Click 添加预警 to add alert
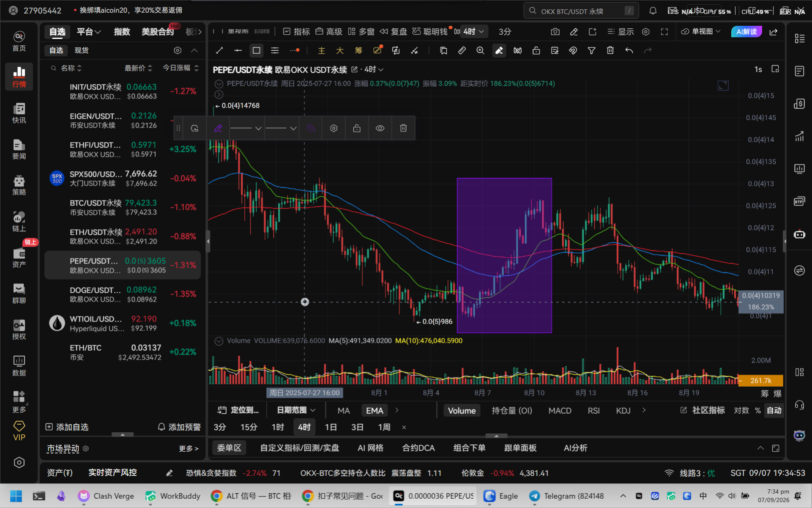 [x=179, y=427]
